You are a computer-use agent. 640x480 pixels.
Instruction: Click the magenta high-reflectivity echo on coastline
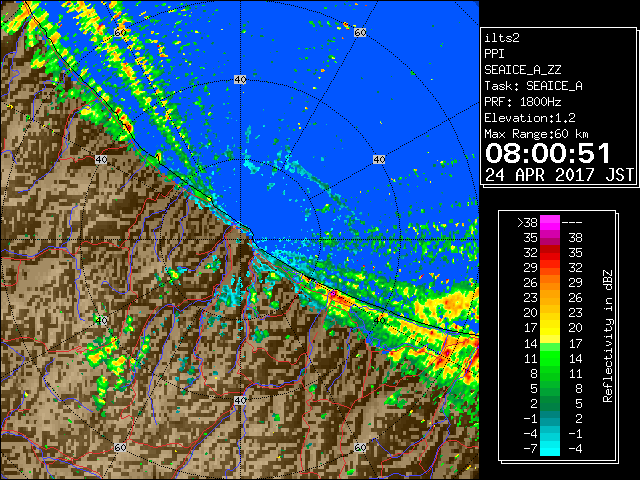click(x=333, y=293)
